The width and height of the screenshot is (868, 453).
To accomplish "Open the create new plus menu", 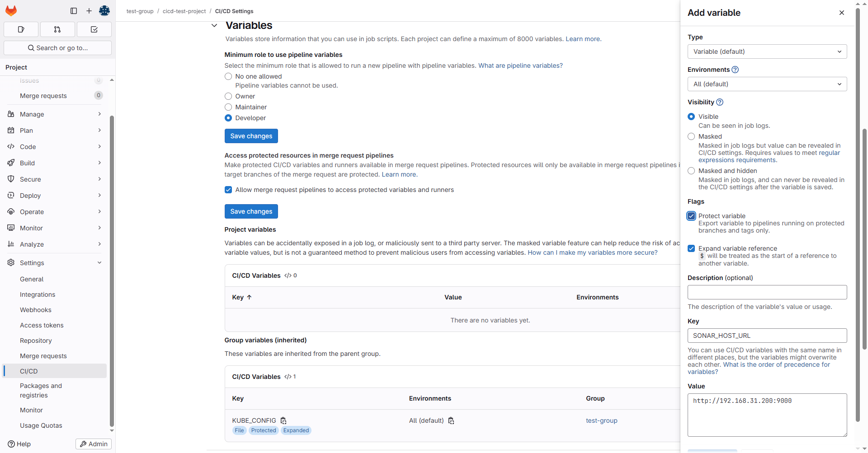I will 89,11.
